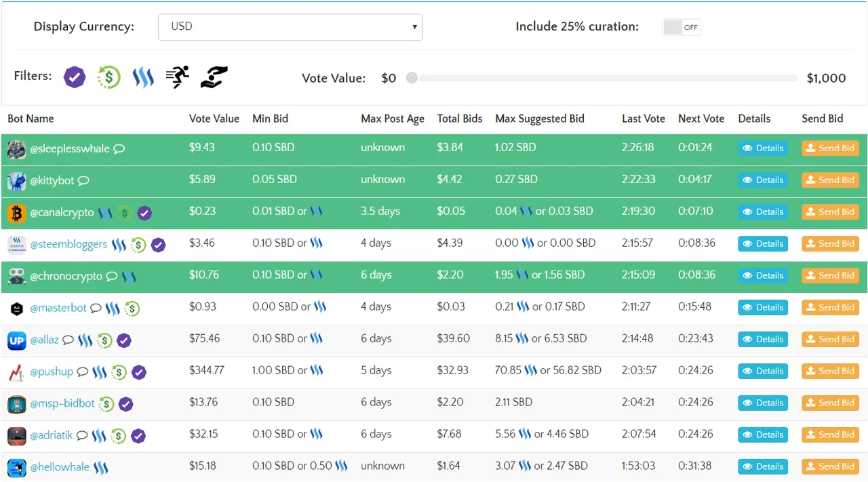Click verified badge beside @allaz
This screenshot has height=482, width=868.
124,340
